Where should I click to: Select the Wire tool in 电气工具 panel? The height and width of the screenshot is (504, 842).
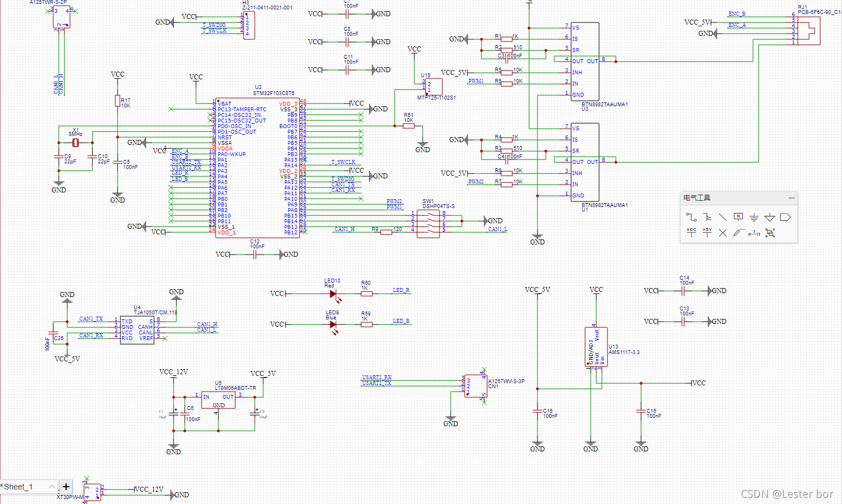point(691,217)
